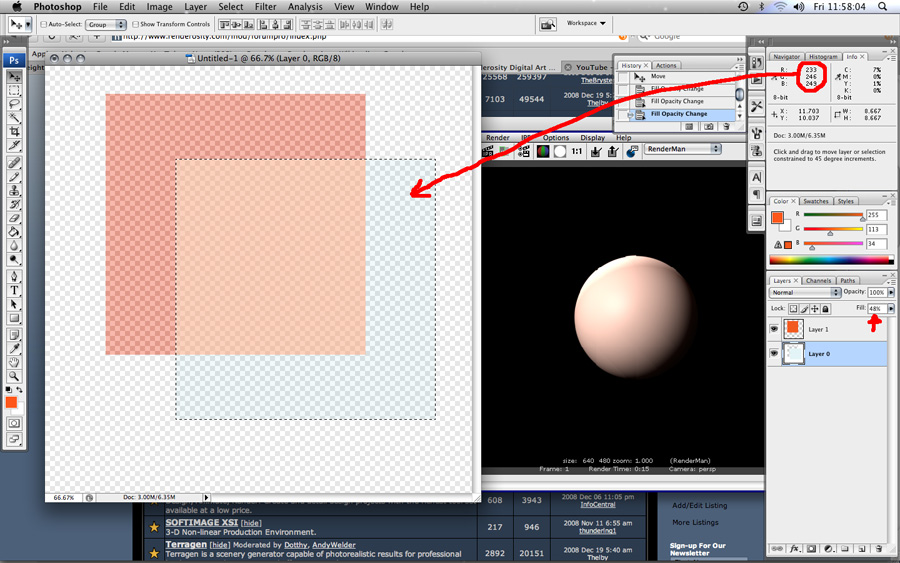The image size is (900, 563).
Task: Open the SOFTIMAGE XSI forum link
Action: (x=201, y=522)
